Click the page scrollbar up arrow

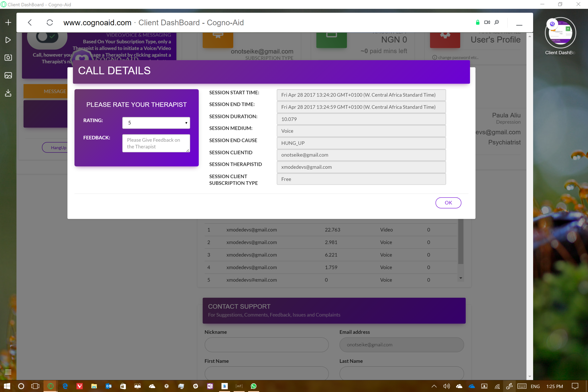[530, 37]
